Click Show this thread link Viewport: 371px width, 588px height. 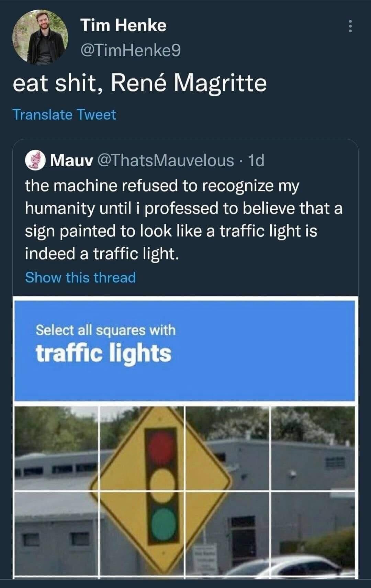tap(80, 277)
